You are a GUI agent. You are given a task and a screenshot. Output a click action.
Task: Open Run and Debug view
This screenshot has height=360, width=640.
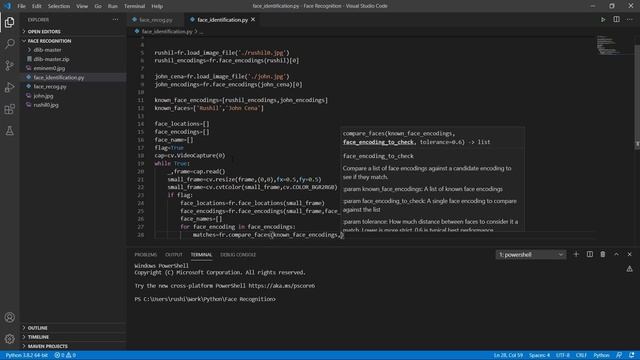coord(9,87)
